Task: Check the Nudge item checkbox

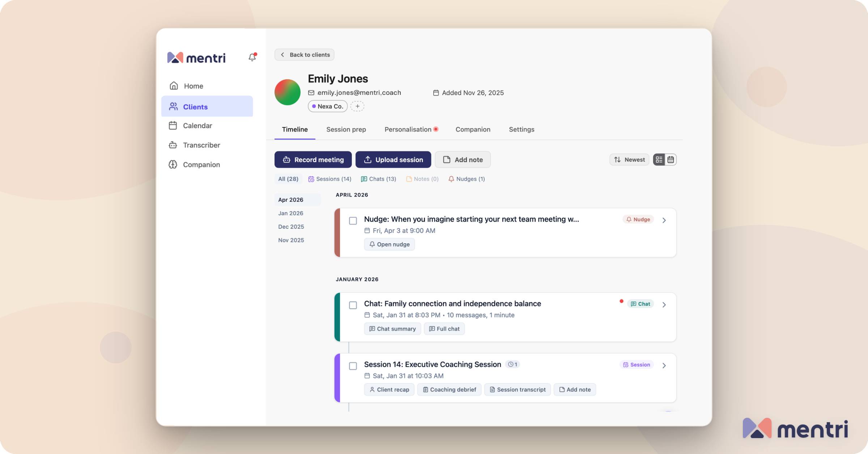Action: pyautogui.click(x=353, y=221)
